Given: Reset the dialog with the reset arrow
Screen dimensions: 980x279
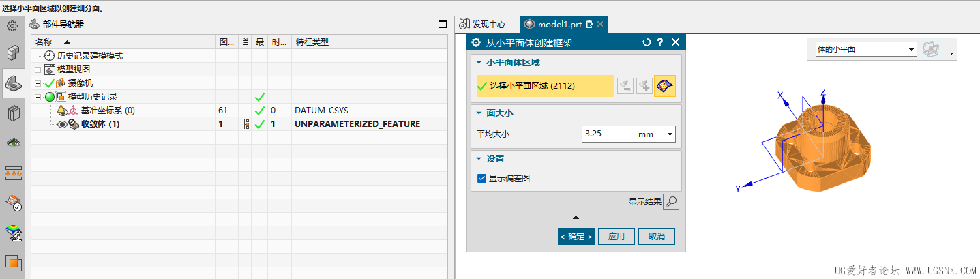Looking at the screenshot, I should click(647, 42).
